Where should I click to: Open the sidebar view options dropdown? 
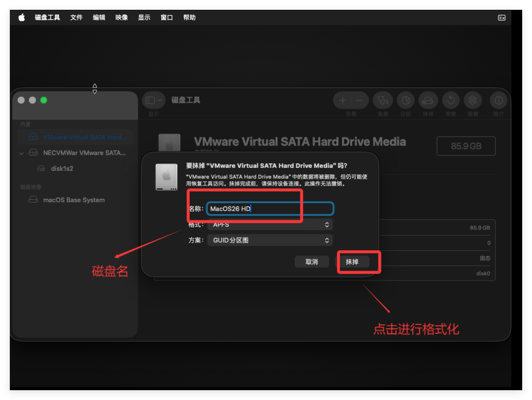(x=154, y=100)
